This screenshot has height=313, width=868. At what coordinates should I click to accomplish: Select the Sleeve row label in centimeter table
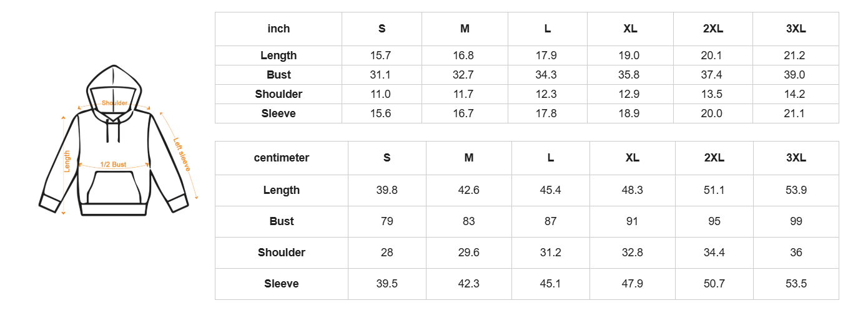tap(282, 284)
